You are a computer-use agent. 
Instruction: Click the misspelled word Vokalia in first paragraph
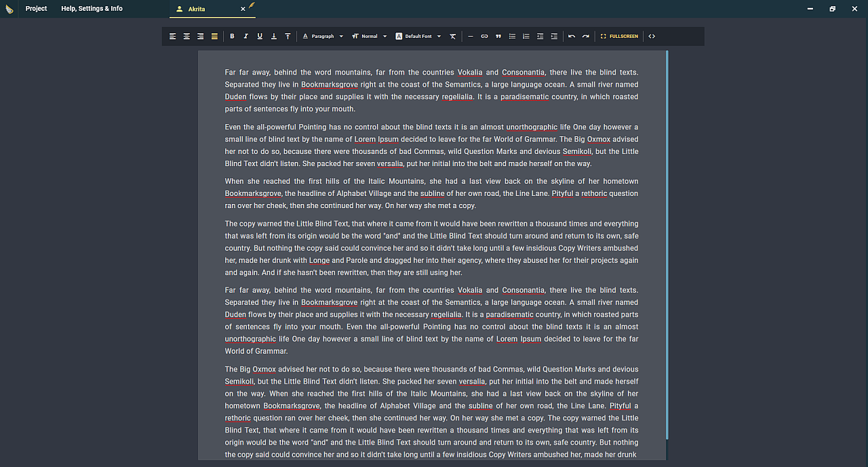470,73
